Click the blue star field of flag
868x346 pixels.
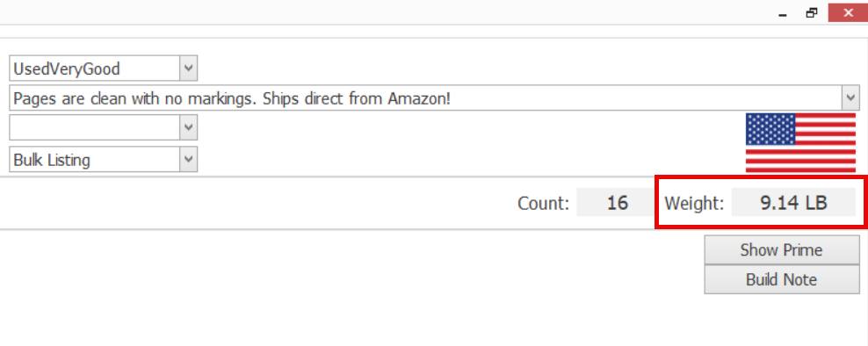tap(770, 129)
